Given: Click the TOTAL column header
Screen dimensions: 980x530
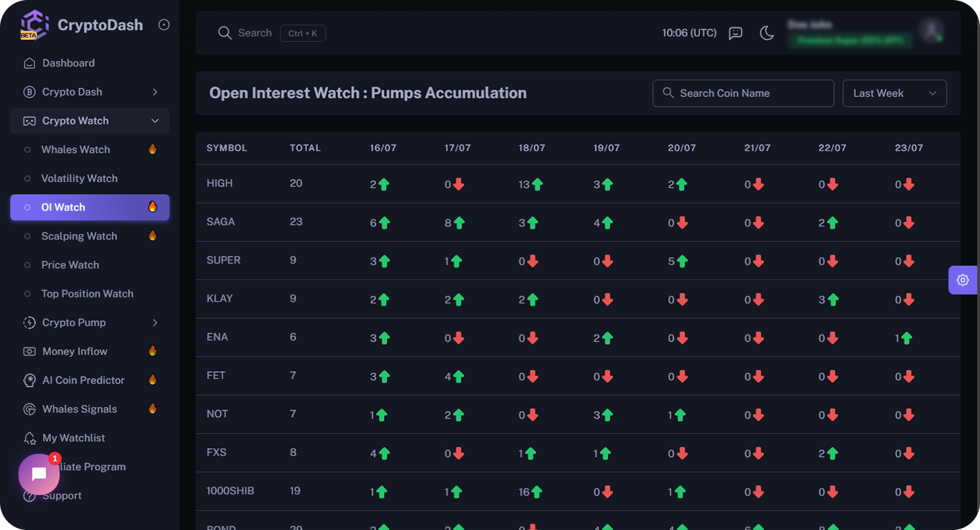Looking at the screenshot, I should tap(305, 148).
